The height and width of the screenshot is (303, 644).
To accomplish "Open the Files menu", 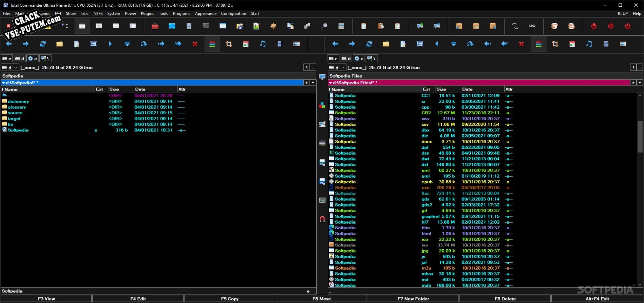I will tap(6, 14).
